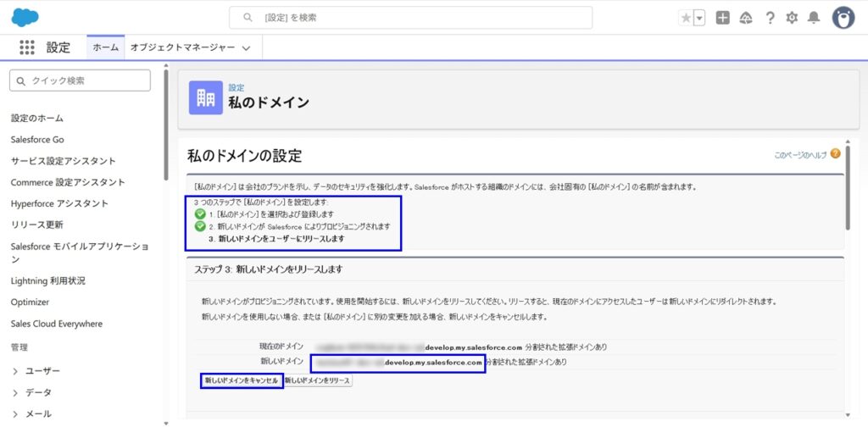The height and width of the screenshot is (427, 868).
Task: Open the このページのヘルプ link
Action: [x=800, y=155]
